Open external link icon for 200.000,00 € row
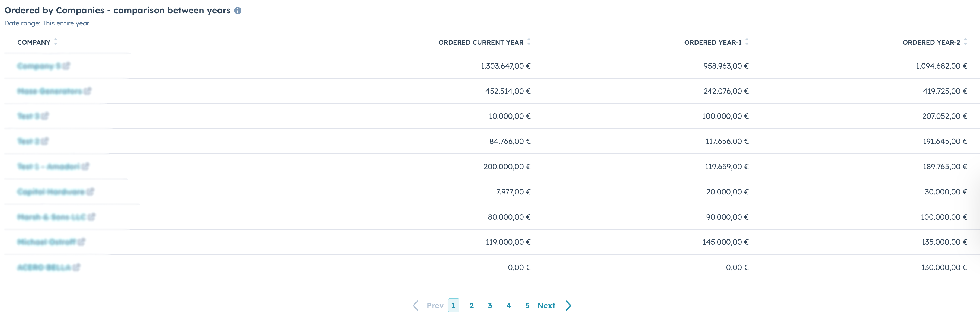The width and height of the screenshot is (980, 320). (x=86, y=166)
